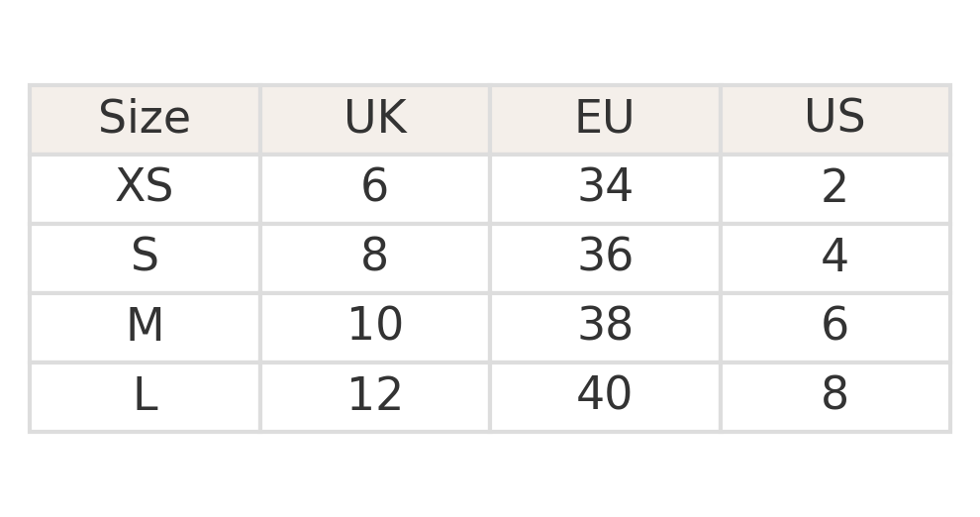980x517 pixels.
Task: Select the M size cell
Action: 145,326
